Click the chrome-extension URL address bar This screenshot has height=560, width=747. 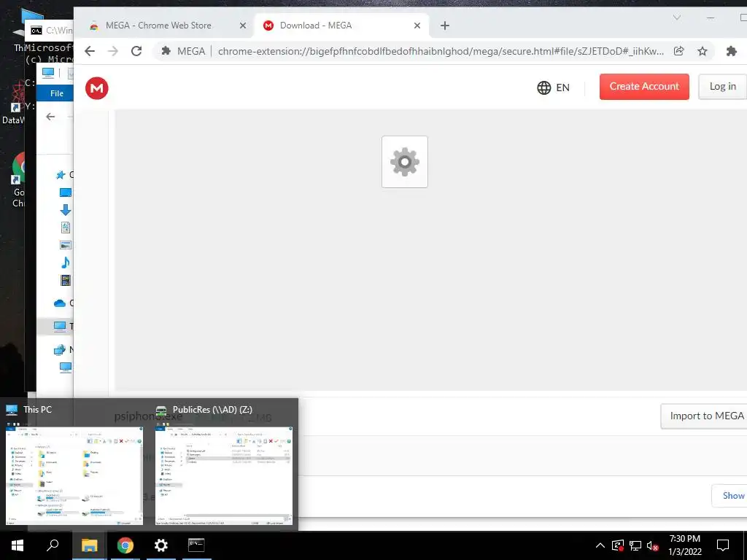(x=441, y=52)
